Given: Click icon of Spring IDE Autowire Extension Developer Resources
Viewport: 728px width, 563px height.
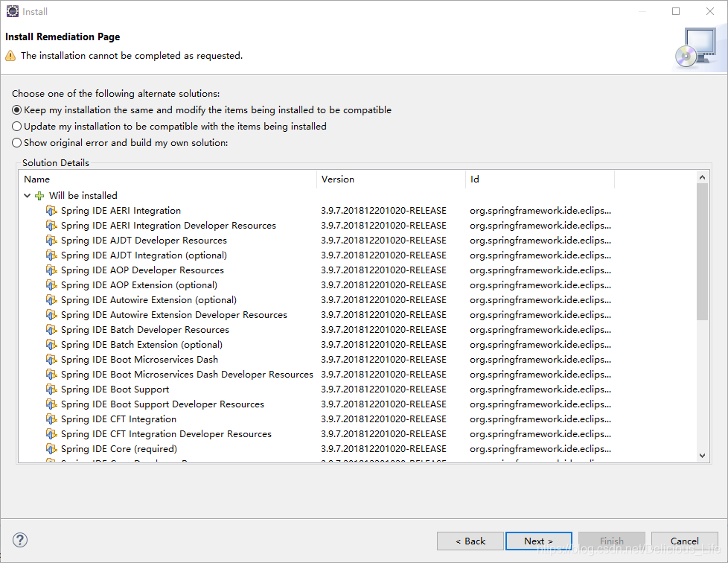Looking at the screenshot, I should [x=51, y=314].
